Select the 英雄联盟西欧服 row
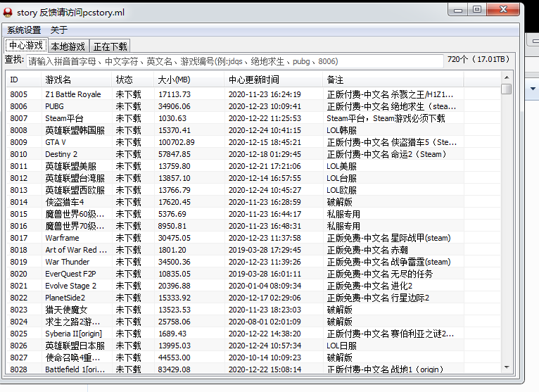 253,190
